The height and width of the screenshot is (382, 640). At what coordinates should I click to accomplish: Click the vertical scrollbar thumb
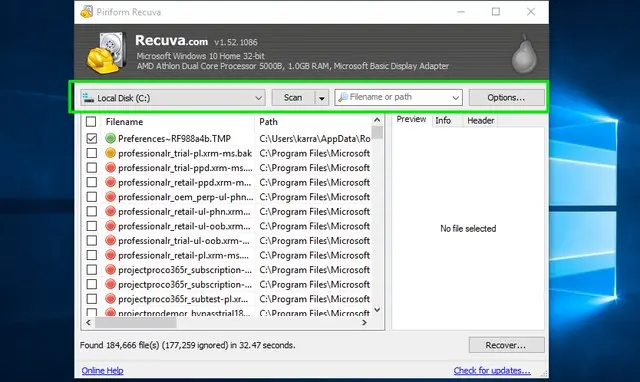377,132
